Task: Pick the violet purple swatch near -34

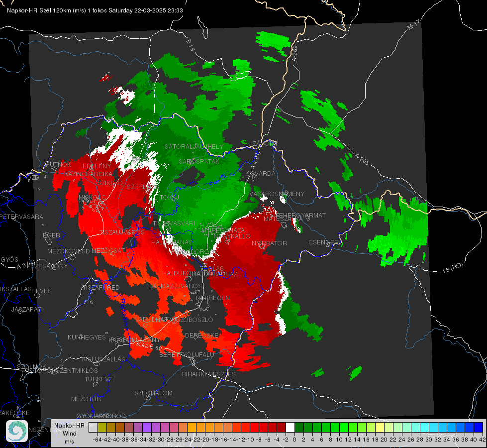Action: [147, 428]
